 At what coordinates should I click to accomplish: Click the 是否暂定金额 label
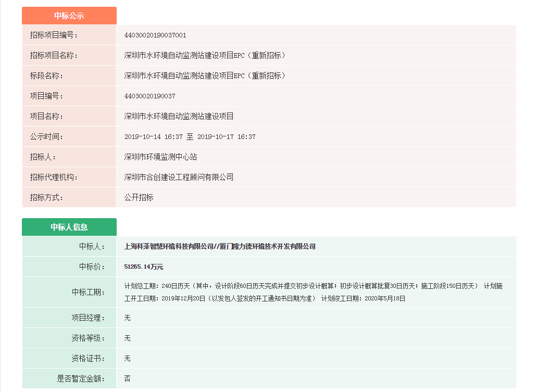point(81,378)
